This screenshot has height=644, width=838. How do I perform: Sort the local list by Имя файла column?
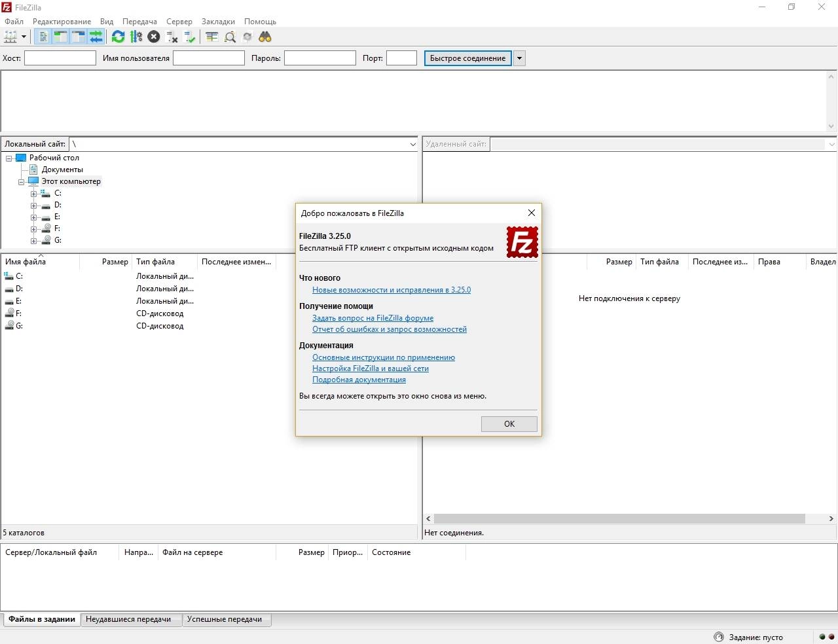tap(41, 262)
